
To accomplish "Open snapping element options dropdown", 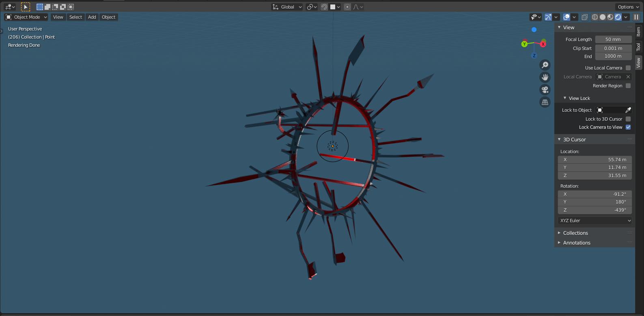I will pos(335,7).
